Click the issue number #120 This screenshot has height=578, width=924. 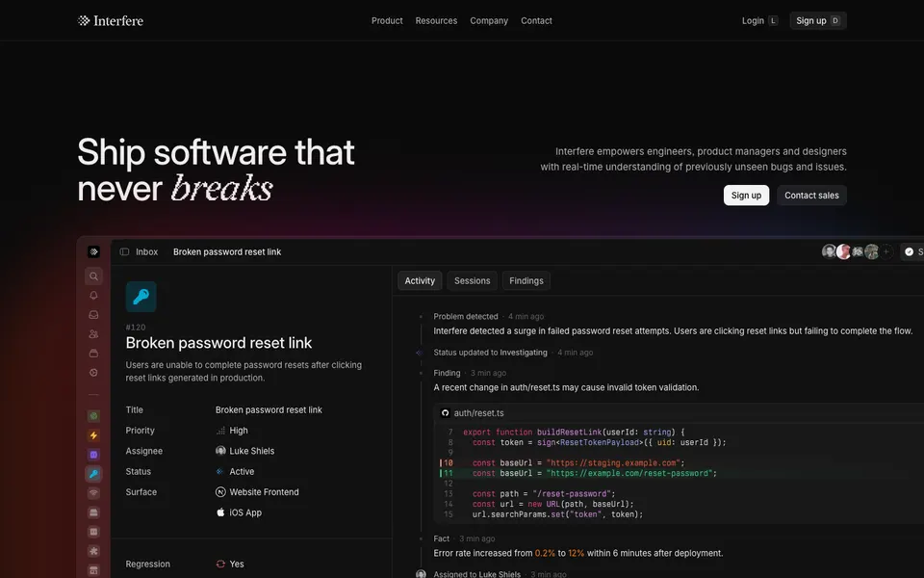pyautogui.click(x=136, y=328)
